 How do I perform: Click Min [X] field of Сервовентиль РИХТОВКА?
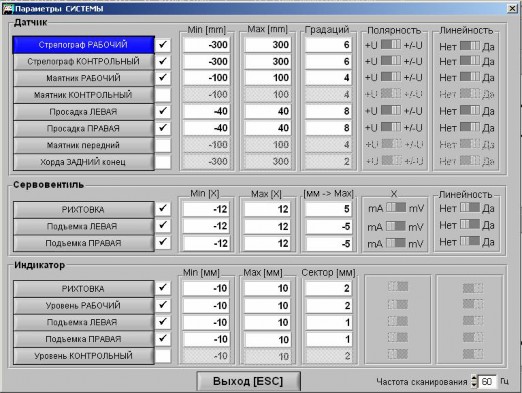tap(206, 209)
